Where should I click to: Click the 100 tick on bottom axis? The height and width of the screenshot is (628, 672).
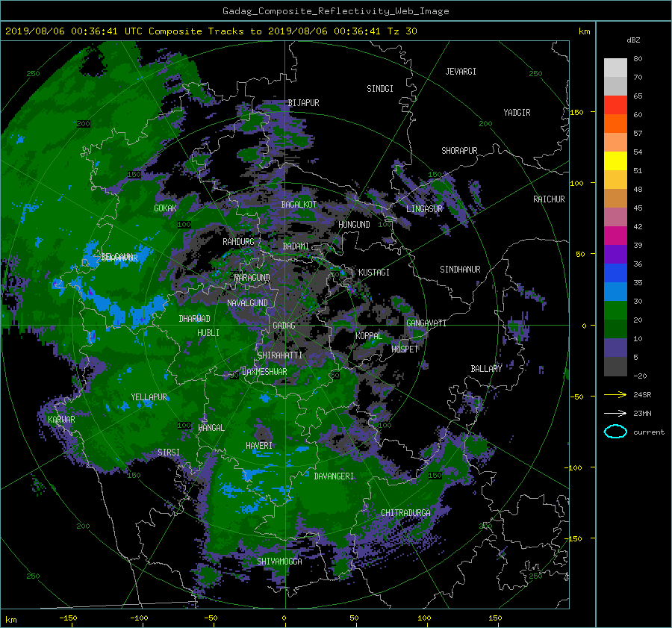click(424, 618)
